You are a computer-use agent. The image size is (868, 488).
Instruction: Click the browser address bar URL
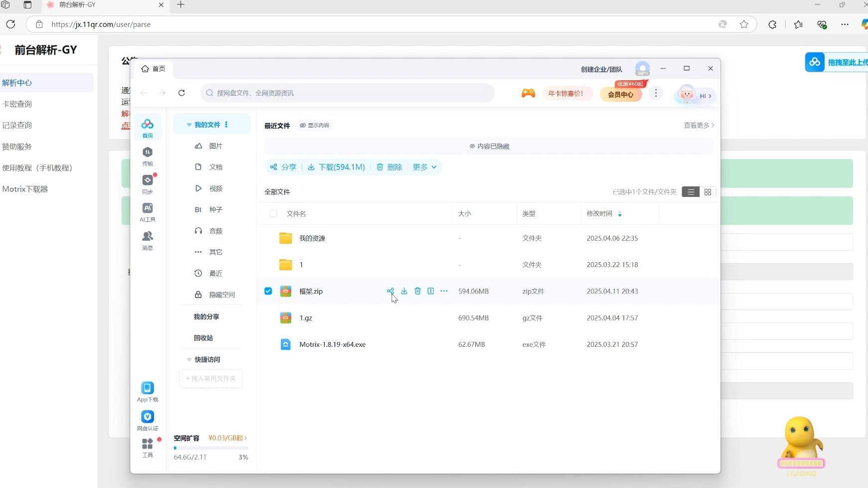point(101,24)
